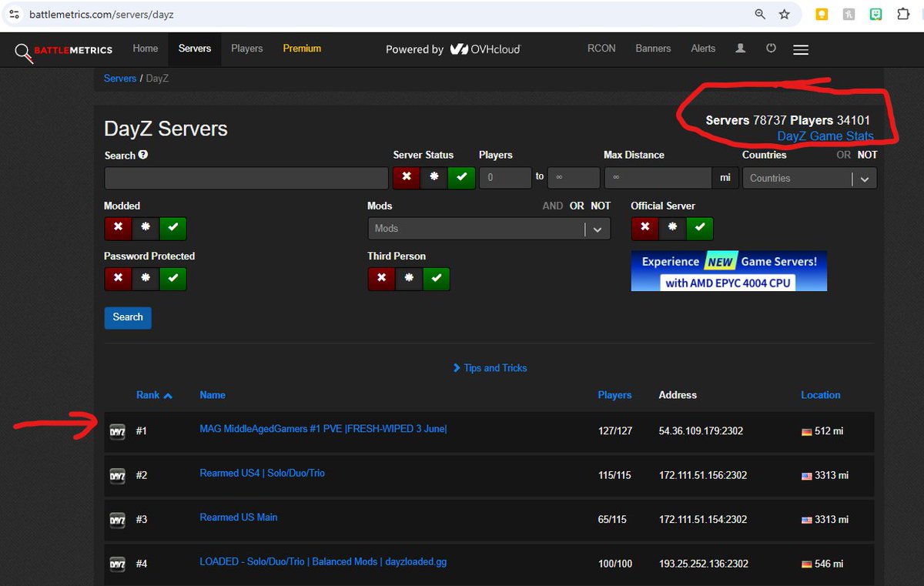The image size is (924, 586).
Task: Set Official Server filter to excluded (X)
Action: (644, 228)
